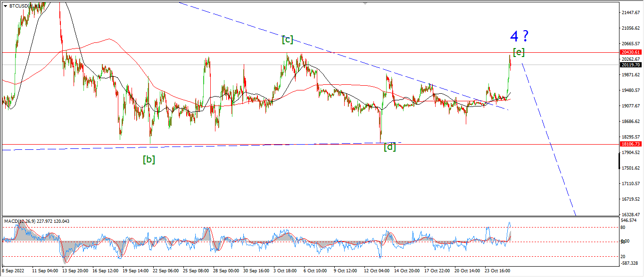Click the 13 Sep 20:00 time axis label
Viewport: 644px width, 277px height.
tap(74, 271)
